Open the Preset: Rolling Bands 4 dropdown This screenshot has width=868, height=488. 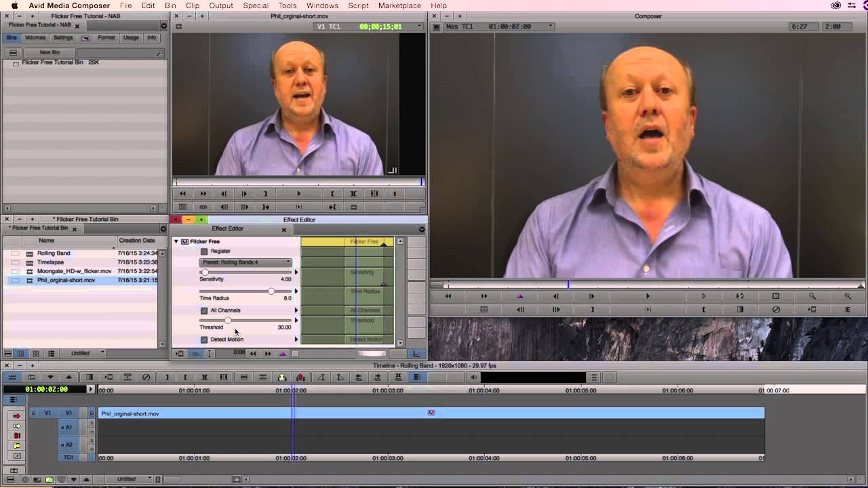tap(245, 262)
